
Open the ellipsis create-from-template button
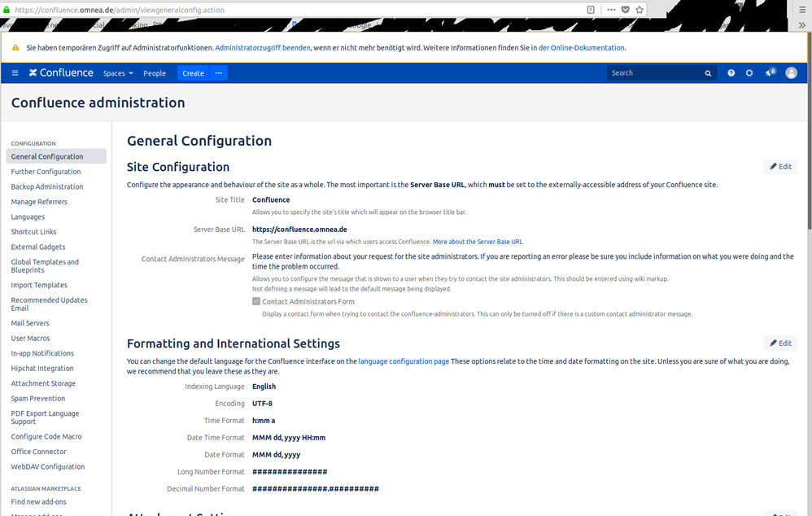(x=219, y=73)
